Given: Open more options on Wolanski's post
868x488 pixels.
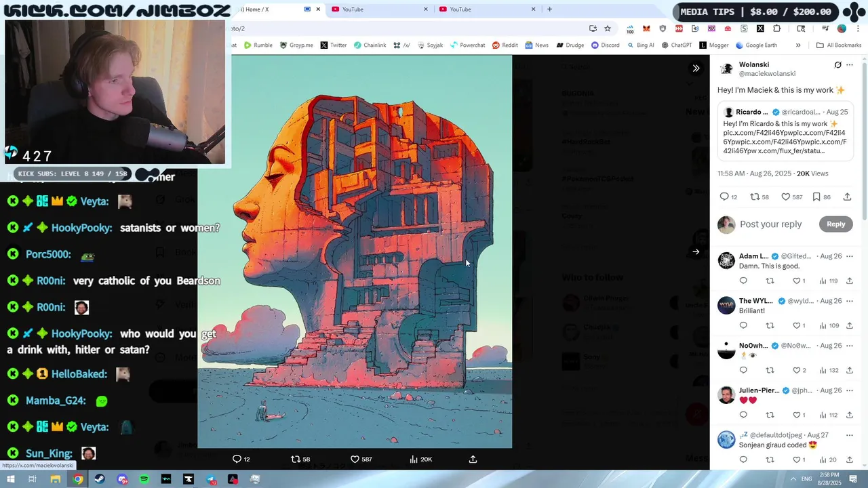Looking at the screenshot, I should (850, 65).
